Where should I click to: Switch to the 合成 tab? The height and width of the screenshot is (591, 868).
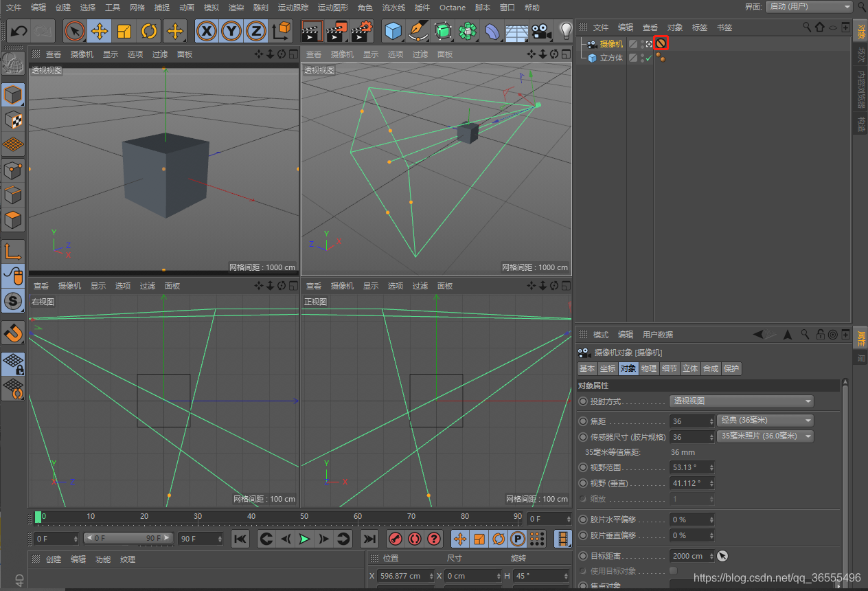click(x=710, y=369)
